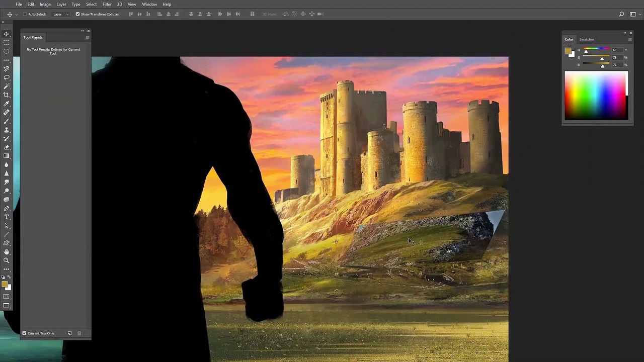This screenshot has height=362, width=644.
Task: Open the Layer auto-select dropdown
Action: pos(61,14)
